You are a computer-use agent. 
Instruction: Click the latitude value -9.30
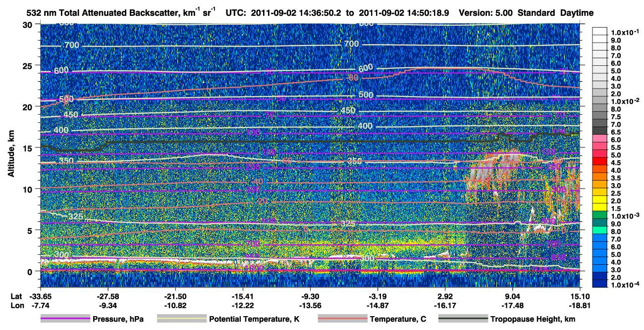click(310, 296)
